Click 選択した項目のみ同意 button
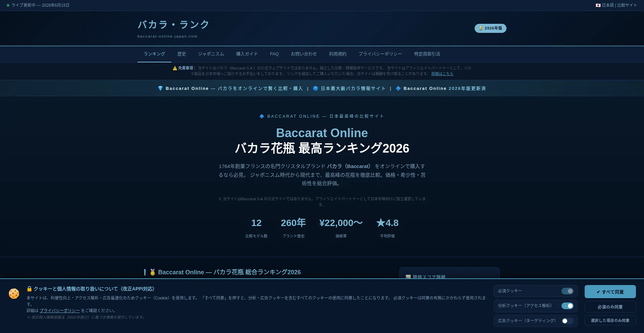This screenshot has width=644, height=333. coord(610,320)
